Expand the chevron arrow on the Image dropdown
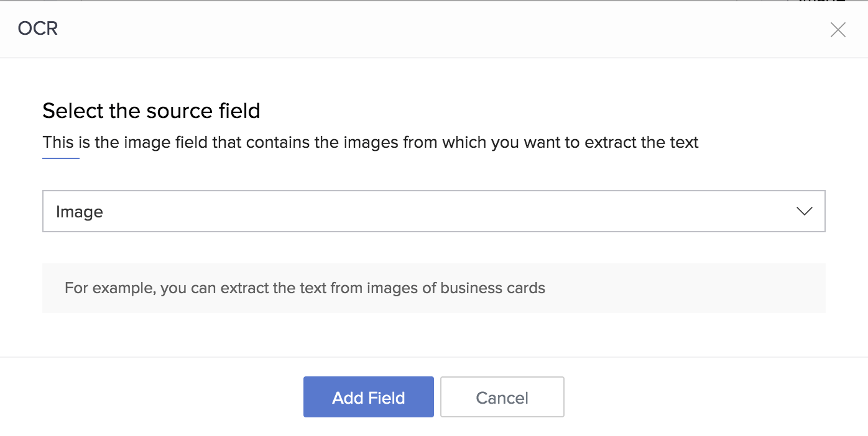Viewport: 868px width, 436px height. (805, 211)
